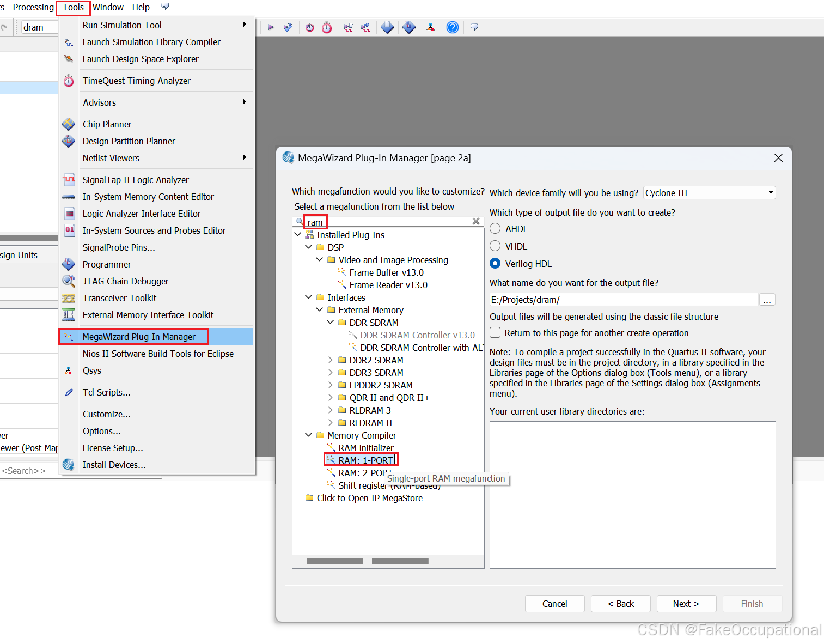The height and width of the screenshot is (644, 824).
Task: Open the Window menu
Action: [108, 7]
